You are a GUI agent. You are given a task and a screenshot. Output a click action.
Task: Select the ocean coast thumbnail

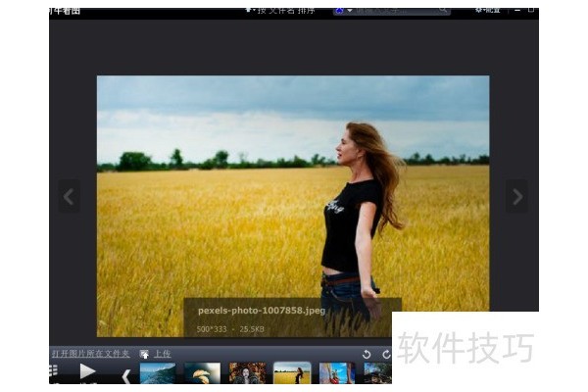pyautogui.click(x=158, y=372)
